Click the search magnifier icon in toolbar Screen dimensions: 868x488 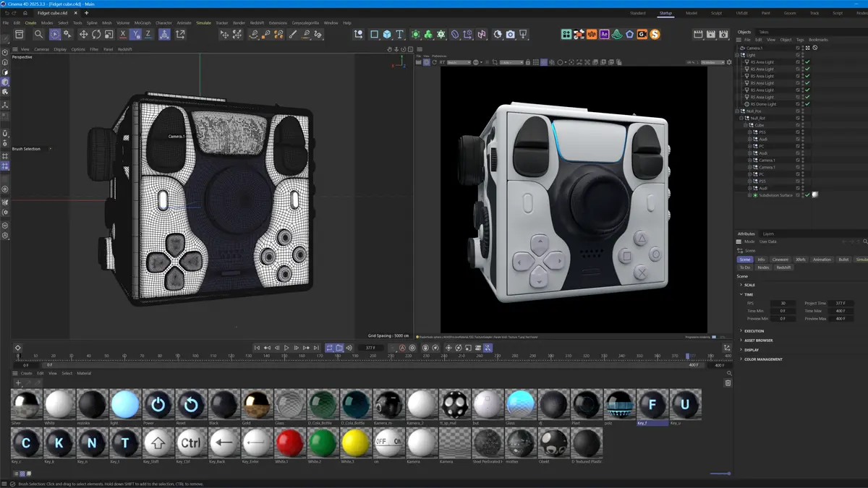pos(39,34)
